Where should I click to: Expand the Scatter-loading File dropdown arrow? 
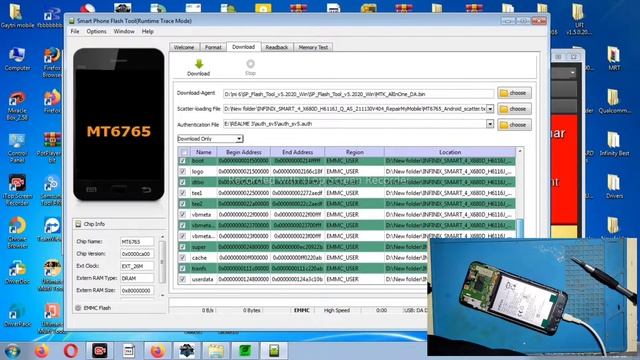tap(490, 109)
